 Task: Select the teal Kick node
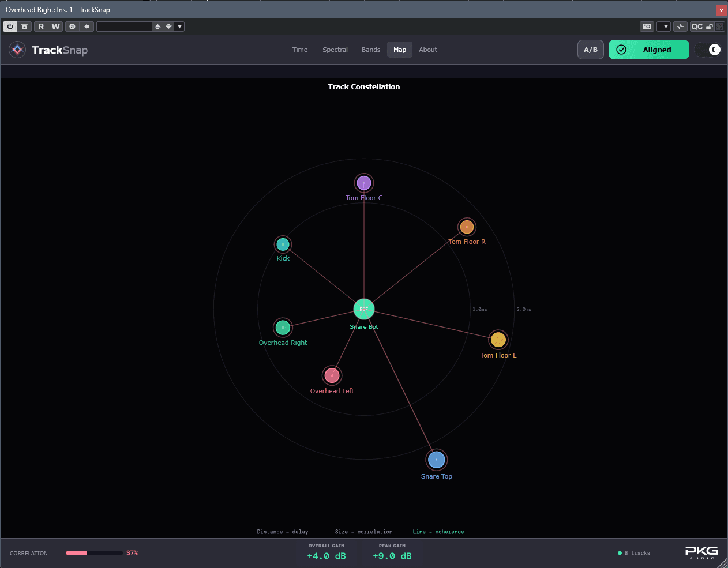[283, 244]
